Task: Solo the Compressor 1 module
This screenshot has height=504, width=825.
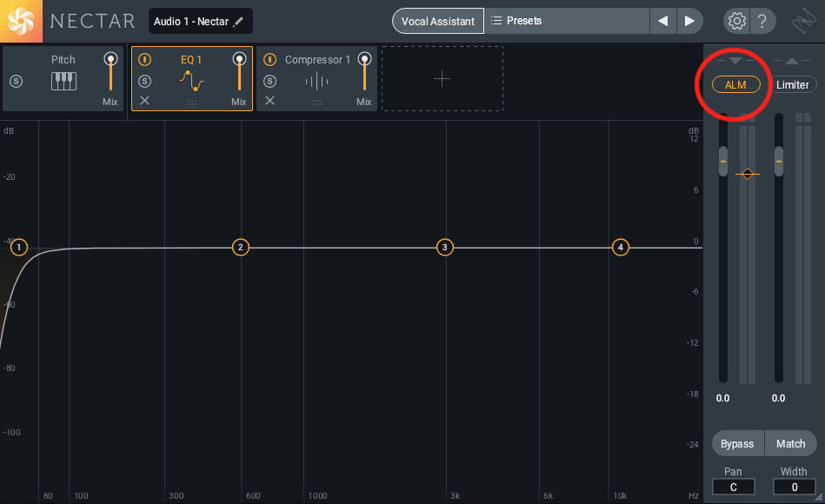Action: (x=269, y=81)
